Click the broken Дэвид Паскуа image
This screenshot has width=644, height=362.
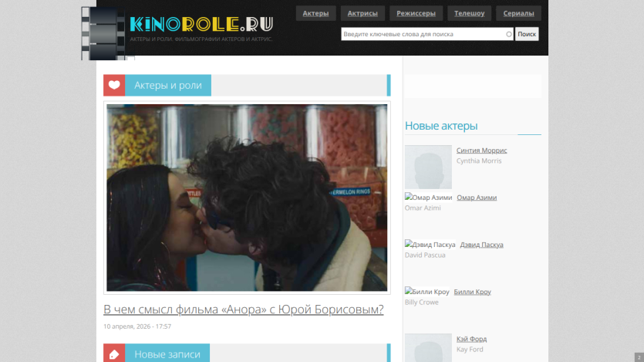point(430,245)
